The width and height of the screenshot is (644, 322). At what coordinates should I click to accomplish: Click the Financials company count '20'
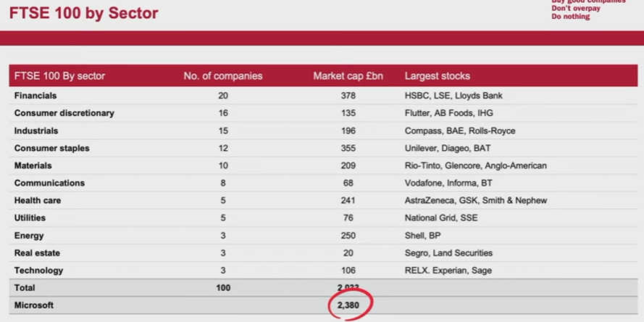pyautogui.click(x=223, y=96)
